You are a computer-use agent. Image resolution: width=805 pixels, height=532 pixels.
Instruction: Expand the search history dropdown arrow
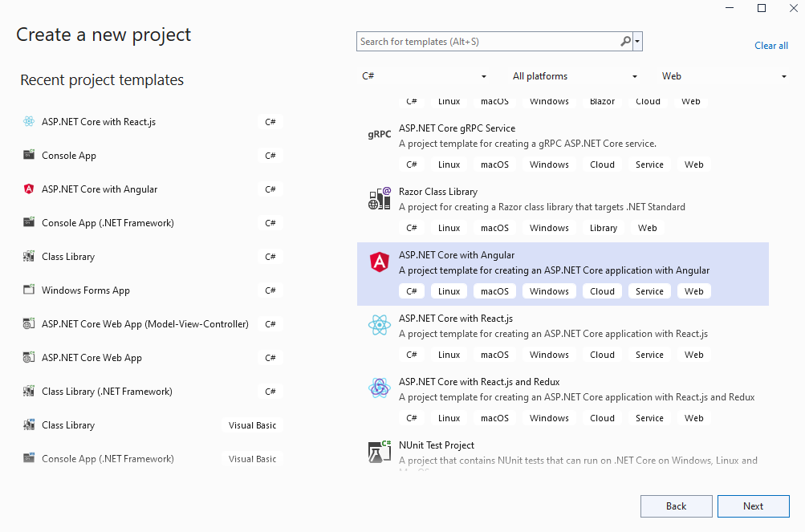(x=637, y=42)
